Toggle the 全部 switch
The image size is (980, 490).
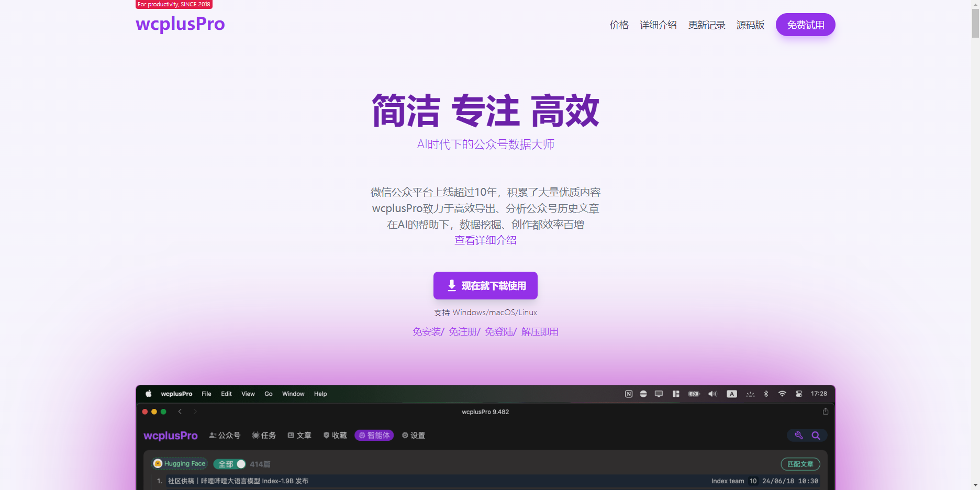[229, 464]
